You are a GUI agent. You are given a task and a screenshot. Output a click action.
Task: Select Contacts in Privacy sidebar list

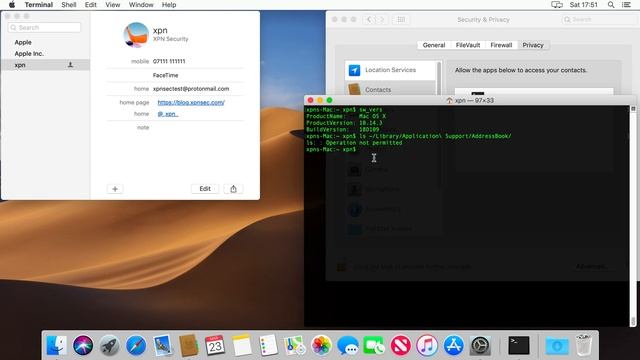tap(391, 89)
